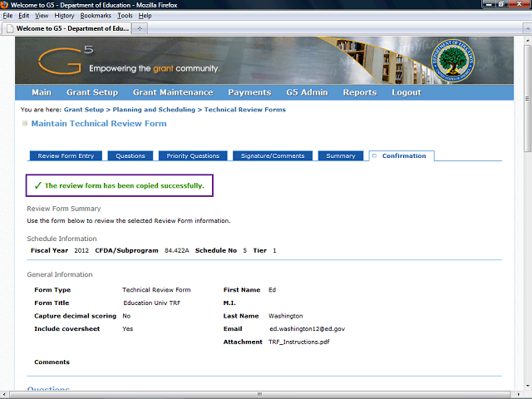Image resolution: width=532 pixels, height=399 pixels.
Task: Click the horizontal scrollbar thumb
Action: click(260, 394)
